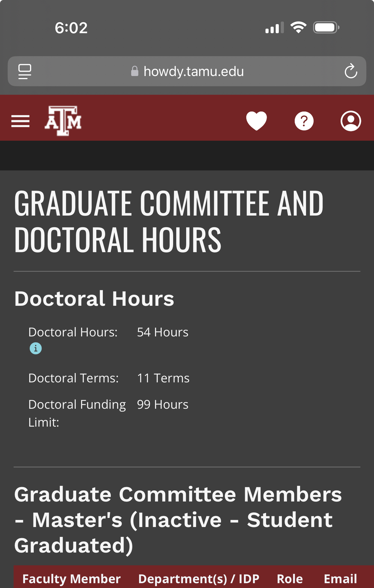
Task: Click the Email column header
Action: [x=340, y=579]
